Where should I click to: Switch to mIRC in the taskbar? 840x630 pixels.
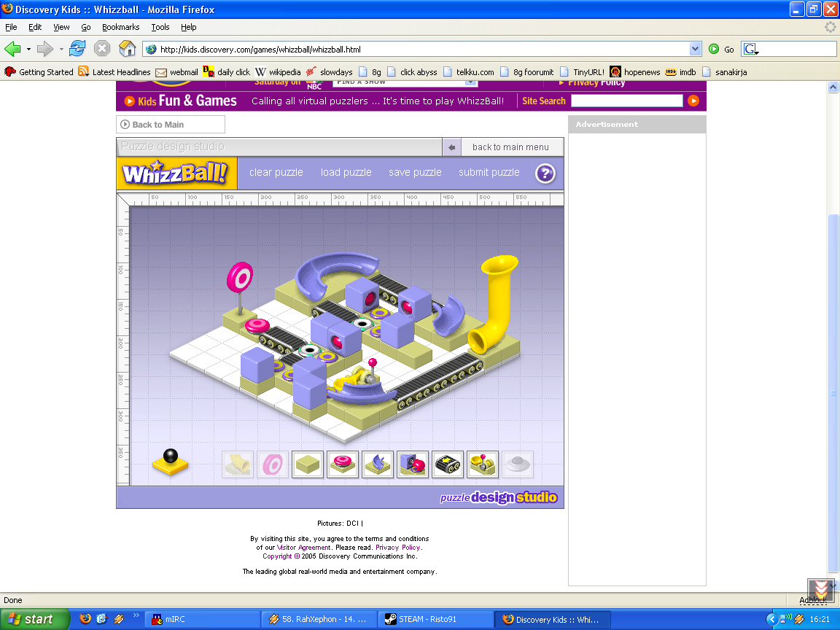point(203,619)
